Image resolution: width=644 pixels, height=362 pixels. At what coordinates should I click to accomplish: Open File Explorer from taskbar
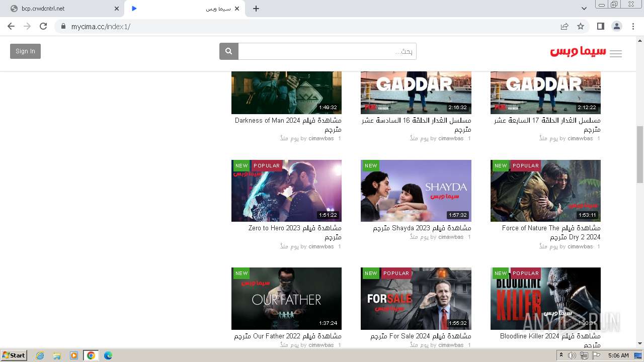point(57,355)
